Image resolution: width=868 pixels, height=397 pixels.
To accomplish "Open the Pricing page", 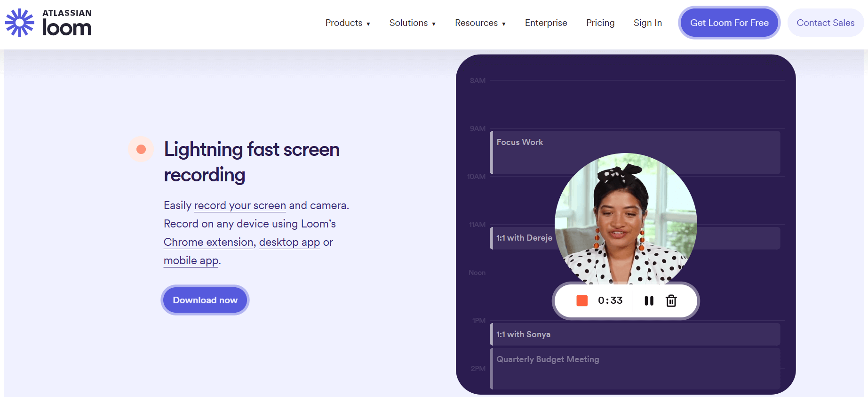I will click(600, 23).
